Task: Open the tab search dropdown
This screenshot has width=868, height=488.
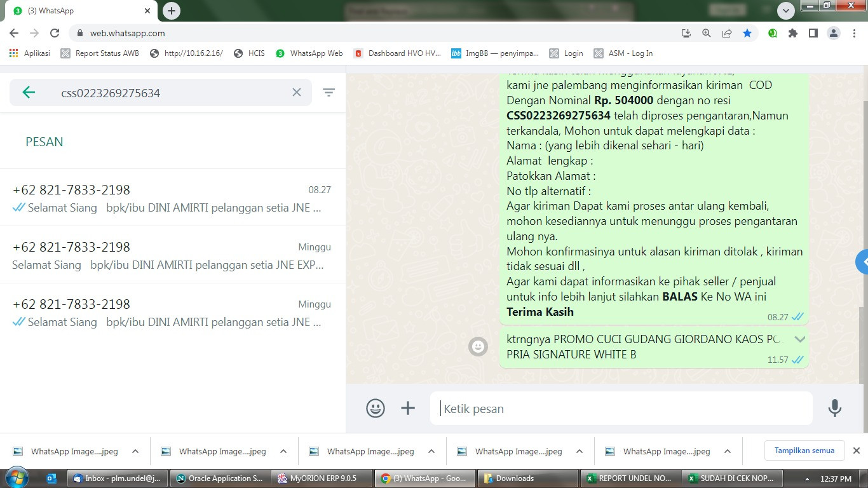Action: click(x=786, y=11)
